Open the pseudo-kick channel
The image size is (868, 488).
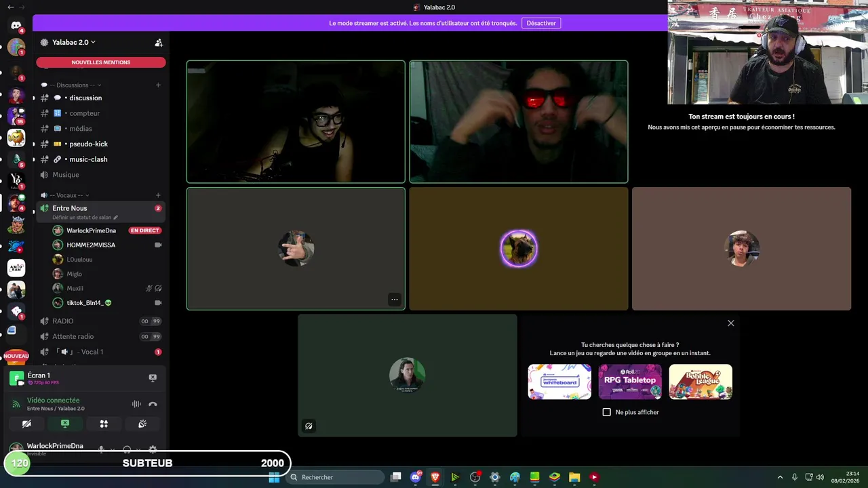click(x=101, y=144)
